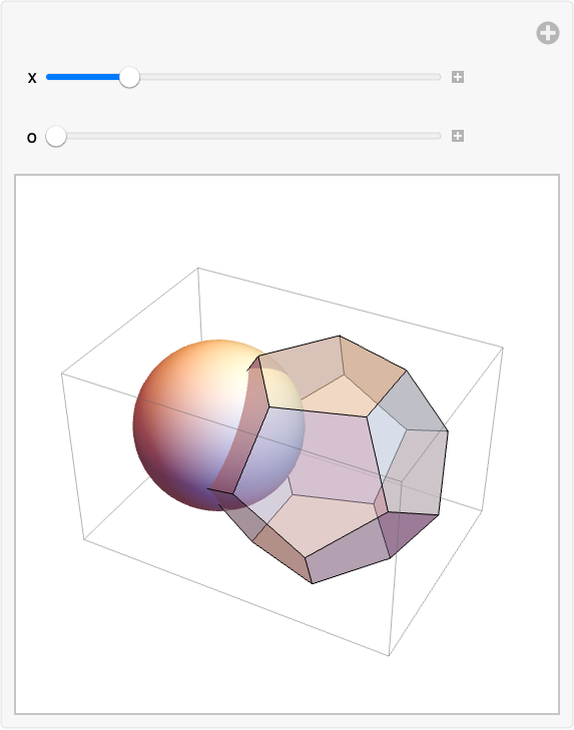Viewport: 574px width, 730px height.
Task: Expand the x slider extra controls
Action: tap(458, 77)
